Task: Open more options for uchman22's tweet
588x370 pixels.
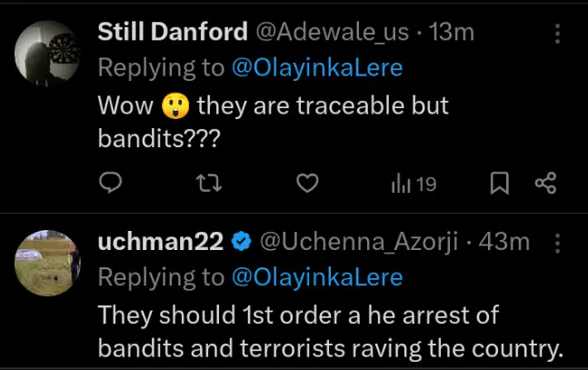Action: point(557,243)
